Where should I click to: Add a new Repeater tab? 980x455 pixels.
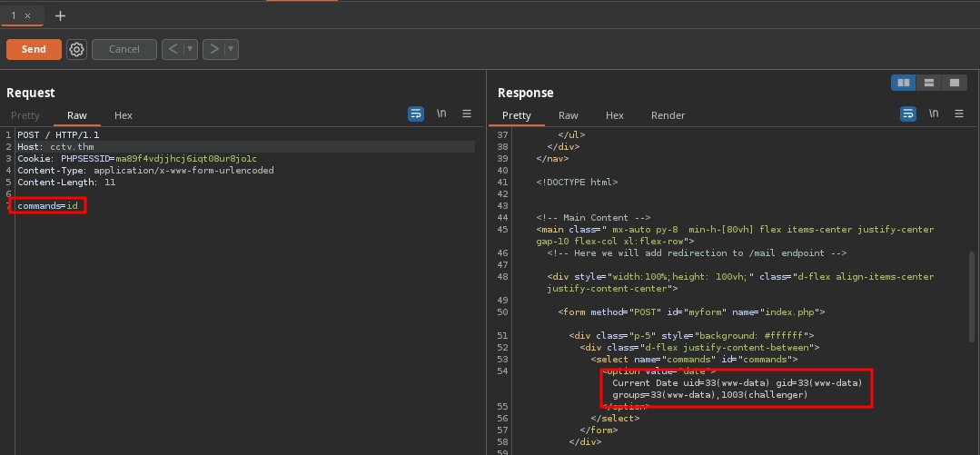[x=60, y=15]
